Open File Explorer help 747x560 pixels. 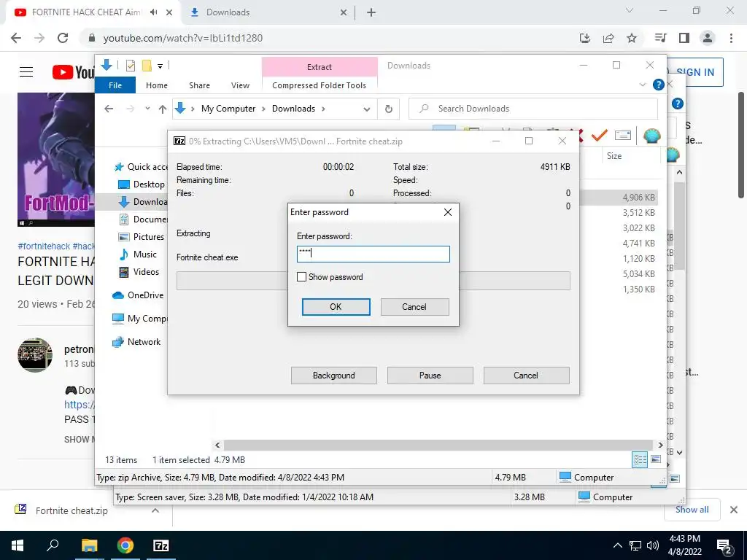coord(659,85)
